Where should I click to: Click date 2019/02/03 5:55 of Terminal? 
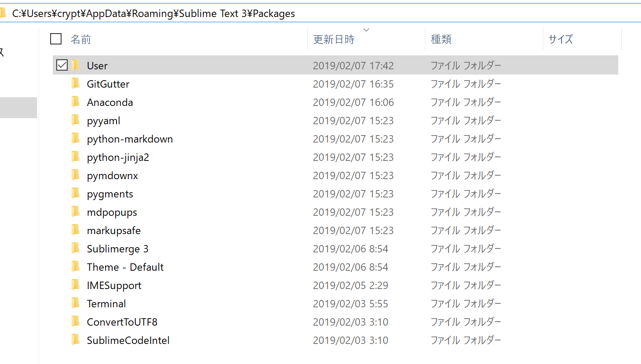tap(350, 303)
